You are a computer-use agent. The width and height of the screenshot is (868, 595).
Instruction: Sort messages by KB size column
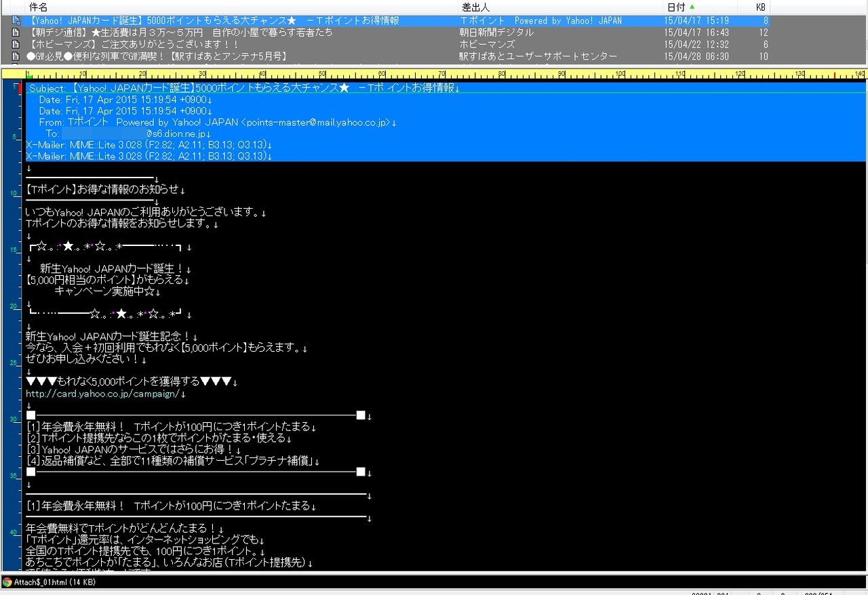pos(762,7)
